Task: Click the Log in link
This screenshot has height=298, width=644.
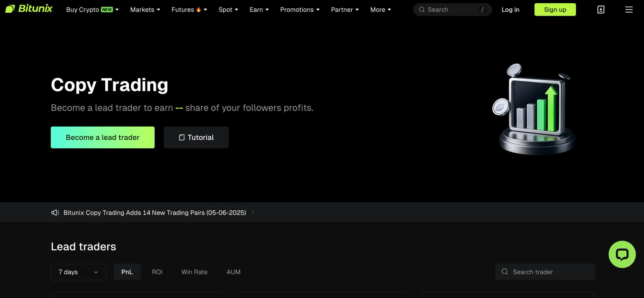Action: [510, 10]
